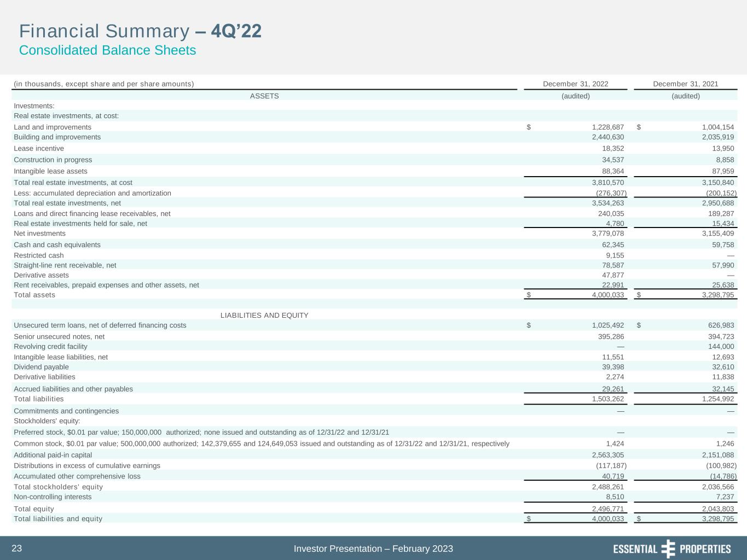Click Investor Presentation – February 2023 footer text

(373, 549)
